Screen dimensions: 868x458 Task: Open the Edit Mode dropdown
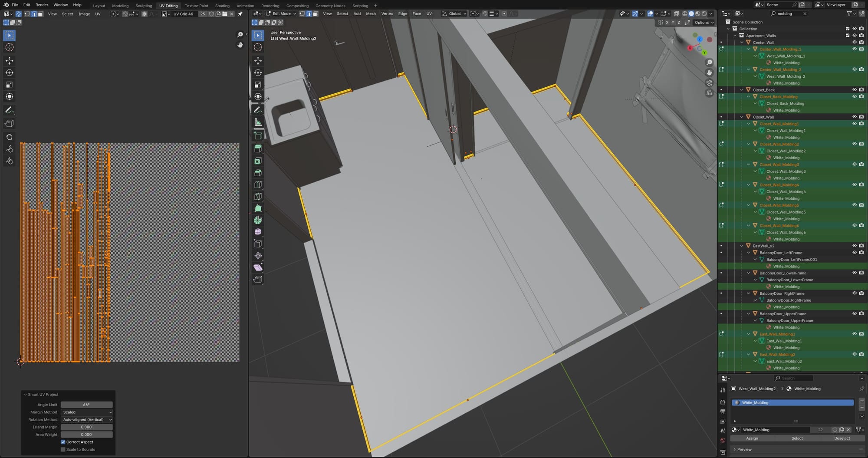pos(281,14)
